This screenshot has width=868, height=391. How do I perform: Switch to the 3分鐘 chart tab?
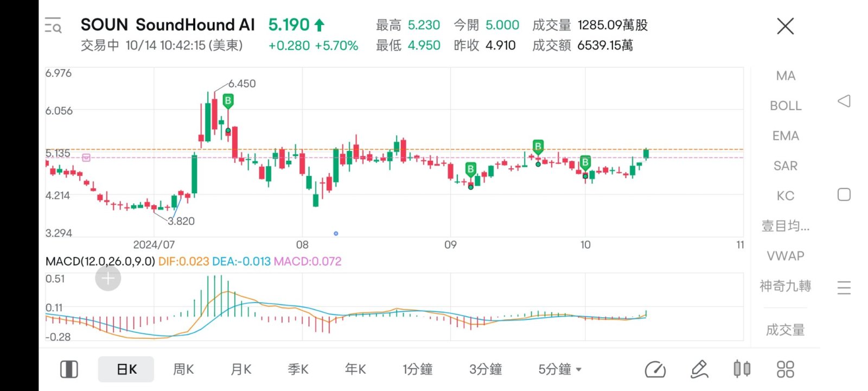click(x=486, y=369)
